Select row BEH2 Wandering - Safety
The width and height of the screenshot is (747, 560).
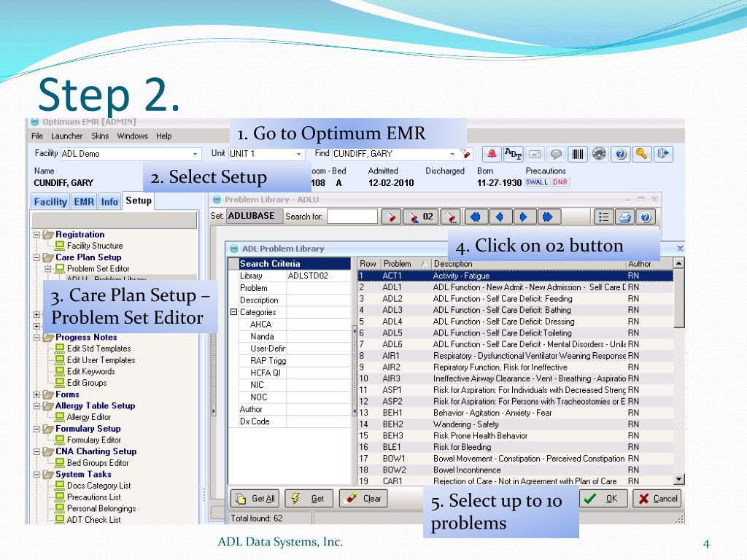515,424
